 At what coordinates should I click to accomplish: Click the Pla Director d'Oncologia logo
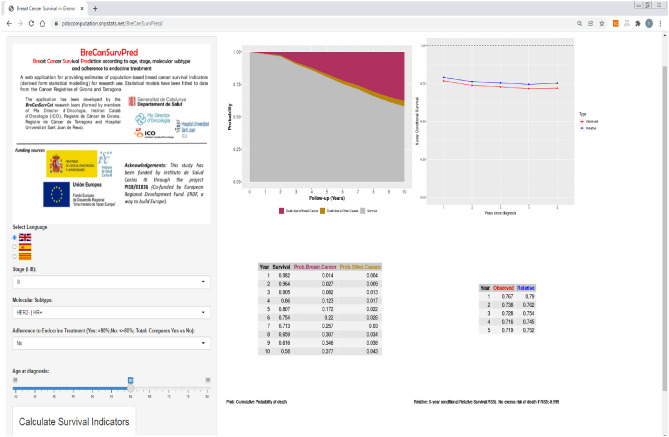[x=153, y=118]
